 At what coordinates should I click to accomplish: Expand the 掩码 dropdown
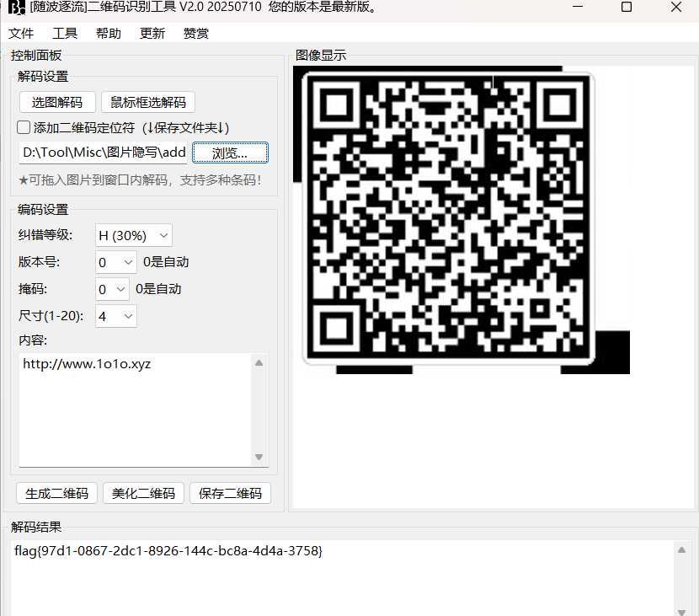(x=112, y=289)
